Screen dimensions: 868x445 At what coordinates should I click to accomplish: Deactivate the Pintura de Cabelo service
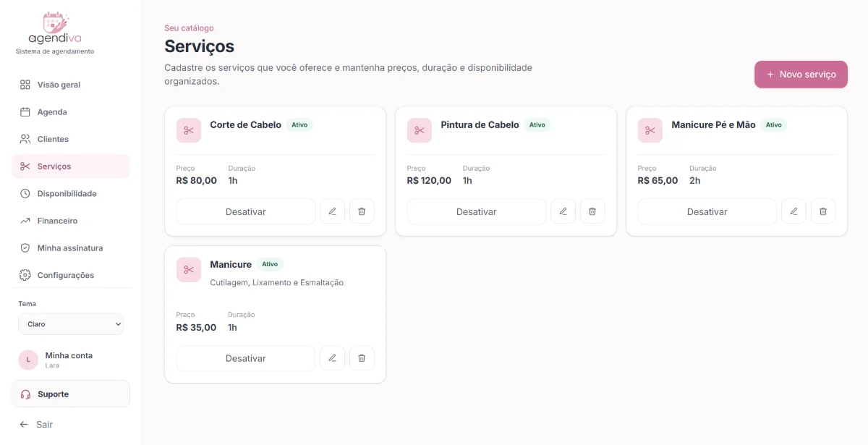coord(477,211)
